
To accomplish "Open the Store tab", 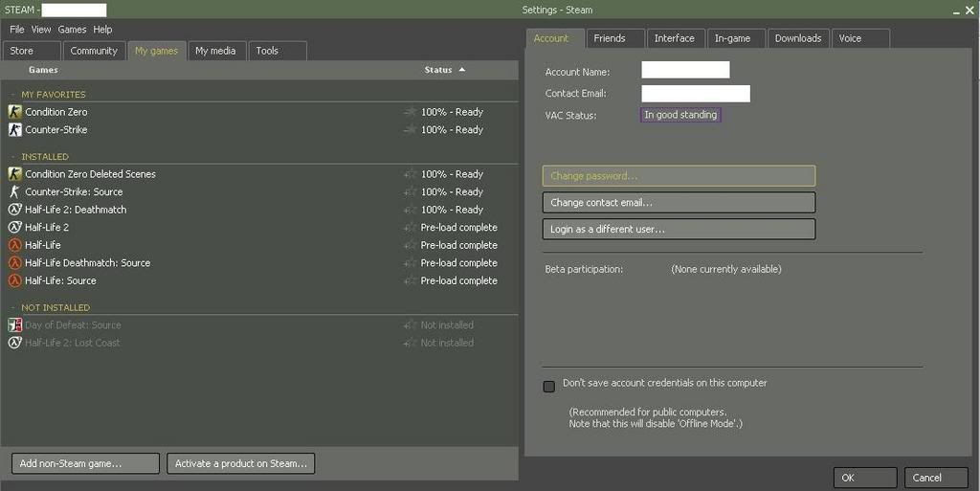I will tap(22, 51).
